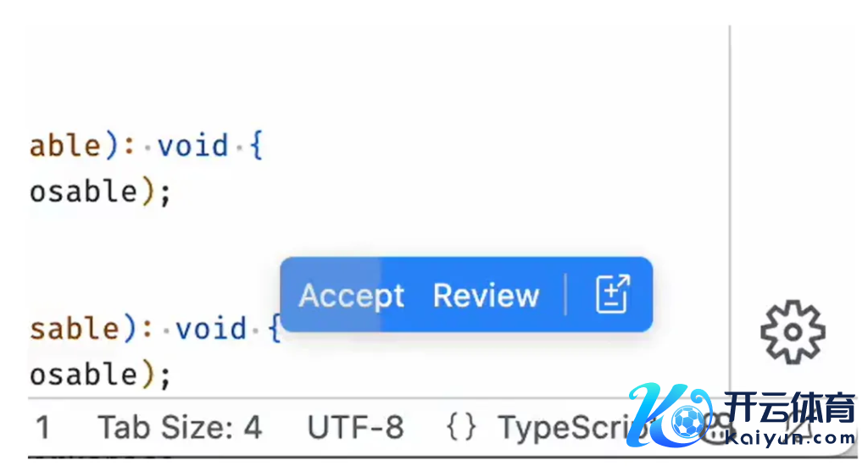Image resolution: width=868 pixels, height=466 pixels.
Task: Click the opening brace after the first void
Action: coord(257,146)
